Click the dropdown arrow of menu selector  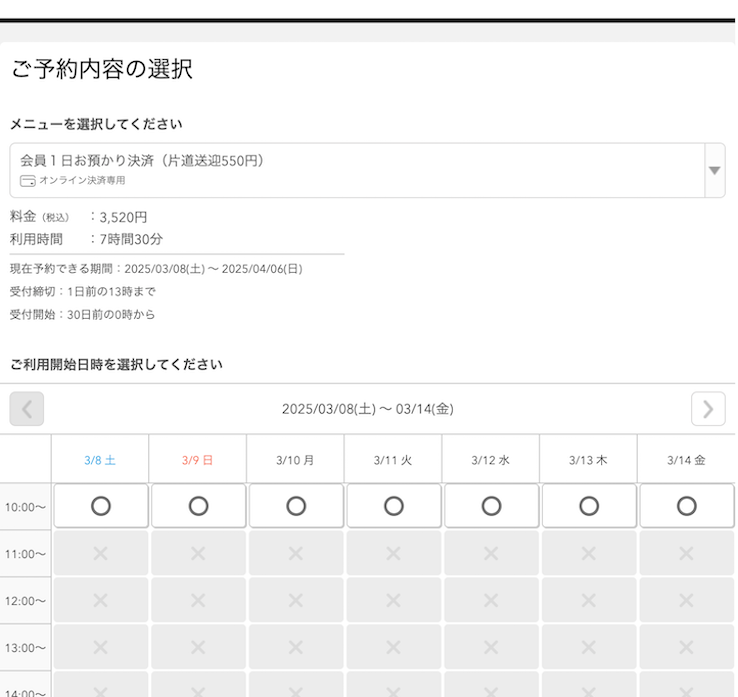pyautogui.click(x=714, y=170)
